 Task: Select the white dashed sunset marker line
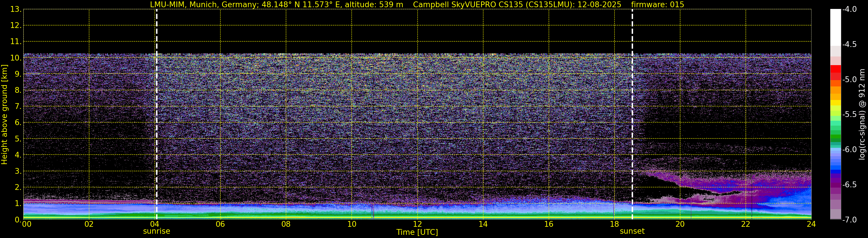[632, 114]
